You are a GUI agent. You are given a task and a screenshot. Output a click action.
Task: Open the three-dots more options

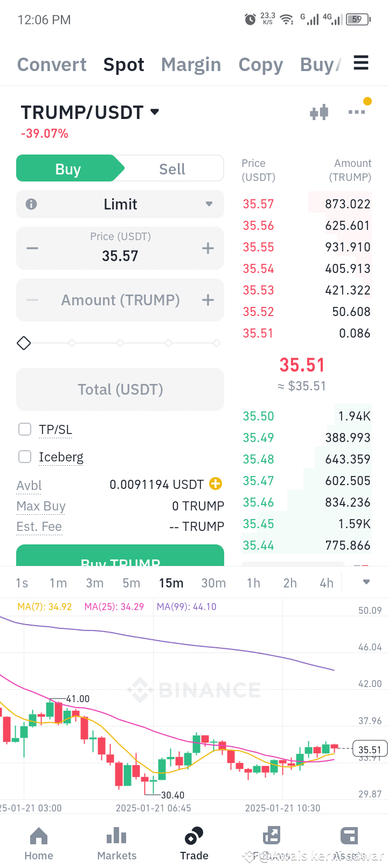(357, 112)
